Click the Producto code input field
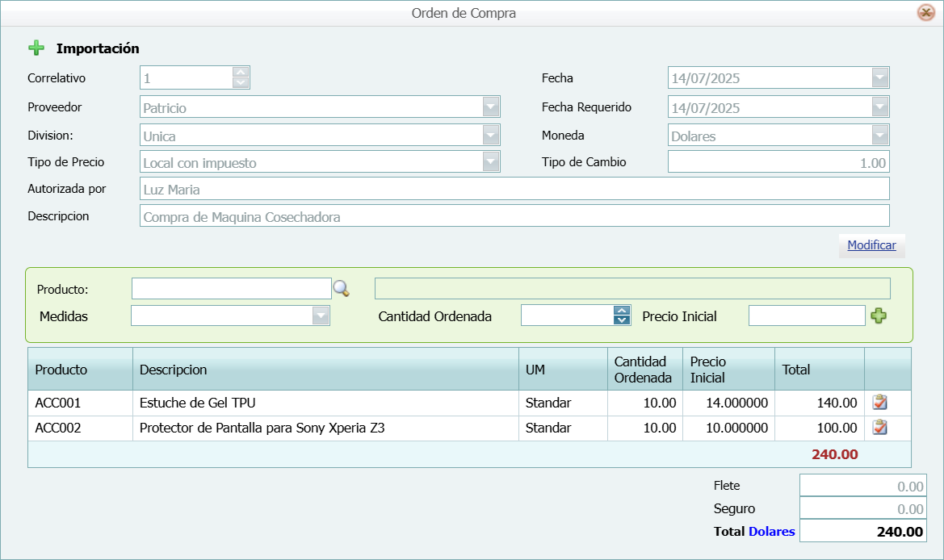 [231, 289]
